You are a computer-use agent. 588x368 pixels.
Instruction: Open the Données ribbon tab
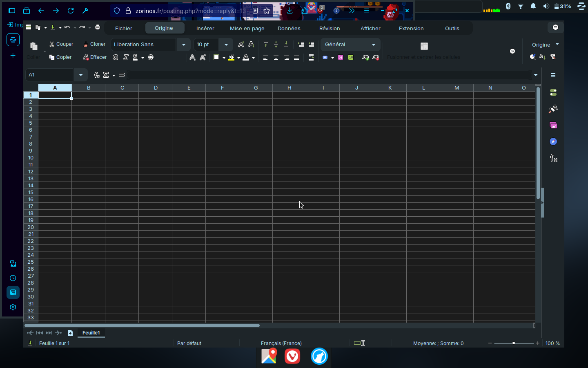pyautogui.click(x=289, y=28)
